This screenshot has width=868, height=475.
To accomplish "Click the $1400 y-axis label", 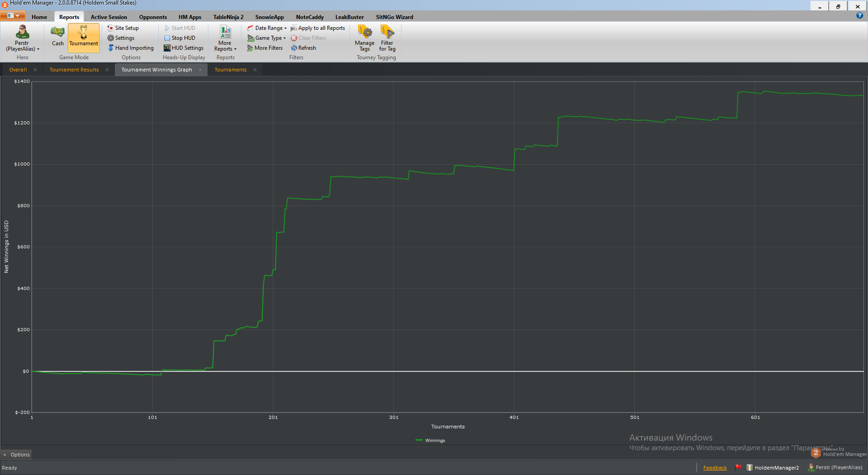I will pyautogui.click(x=22, y=81).
